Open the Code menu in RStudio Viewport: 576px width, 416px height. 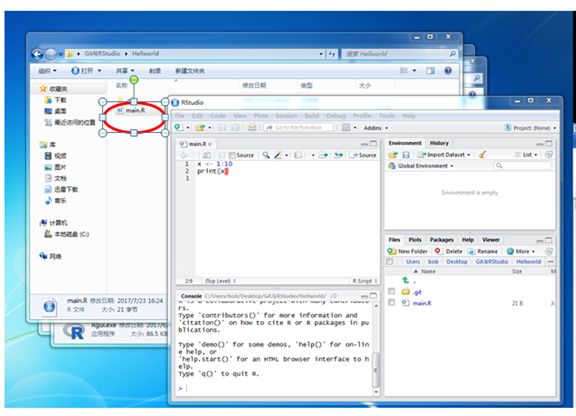(217, 116)
